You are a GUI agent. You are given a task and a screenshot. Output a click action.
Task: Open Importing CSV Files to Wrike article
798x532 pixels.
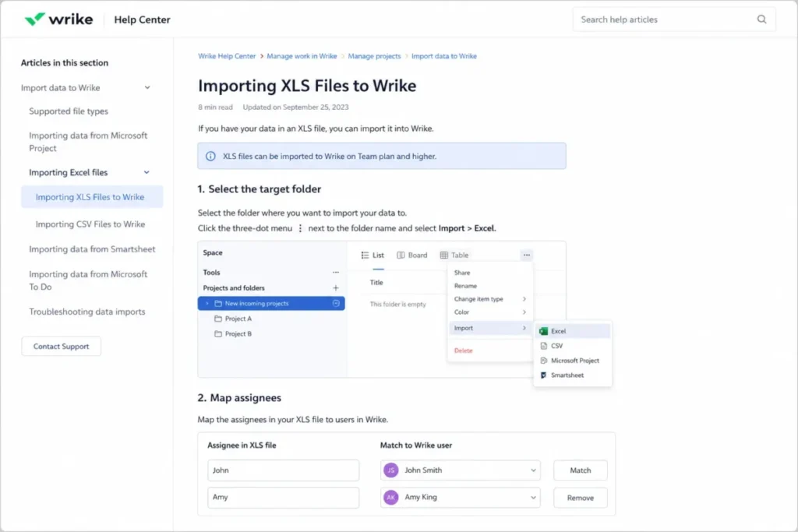(x=90, y=224)
